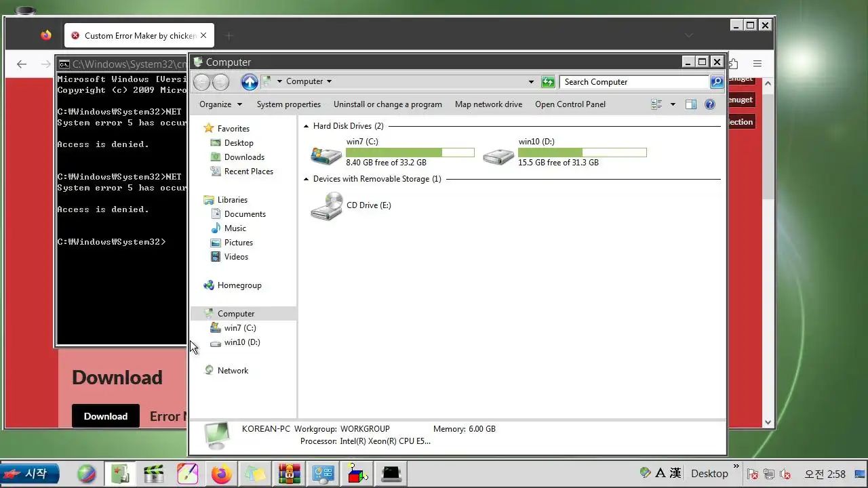Click volume muted icon in system tray
Screen dimensions: 868x488
click(x=786, y=474)
